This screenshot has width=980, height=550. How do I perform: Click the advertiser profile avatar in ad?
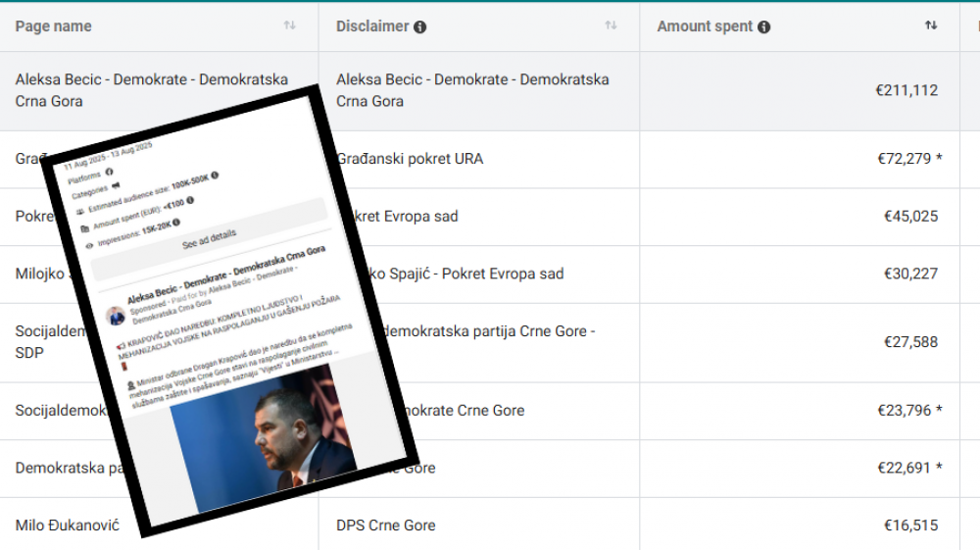pos(117,316)
